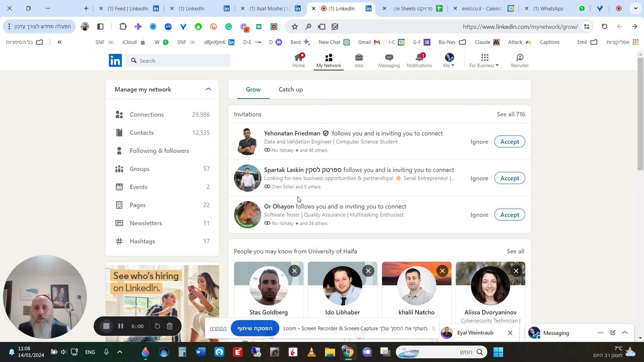Screen dimensions: 644x362
Task: Click See all 716 invitations
Action: [x=511, y=114]
